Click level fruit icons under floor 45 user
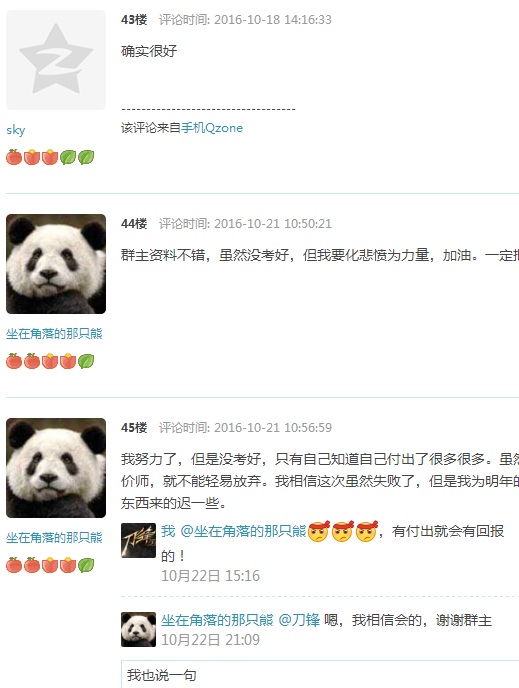519x688 pixels. click(x=50, y=565)
